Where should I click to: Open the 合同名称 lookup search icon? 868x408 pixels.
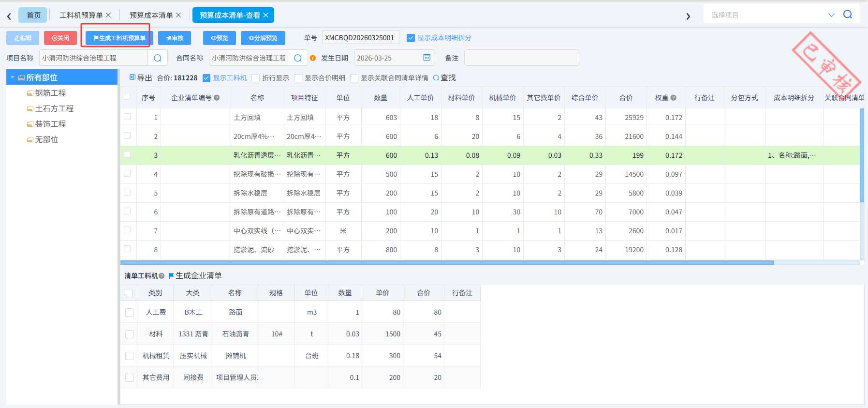pyautogui.click(x=298, y=58)
